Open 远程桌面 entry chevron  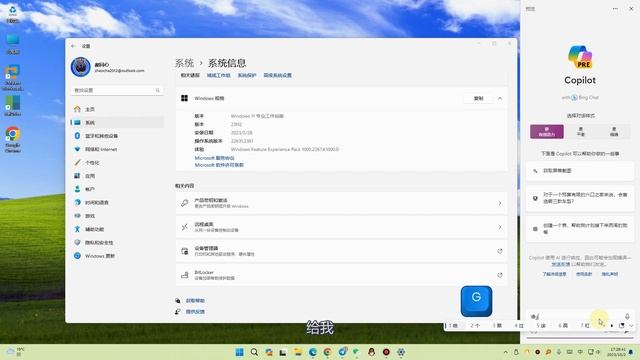point(500,227)
